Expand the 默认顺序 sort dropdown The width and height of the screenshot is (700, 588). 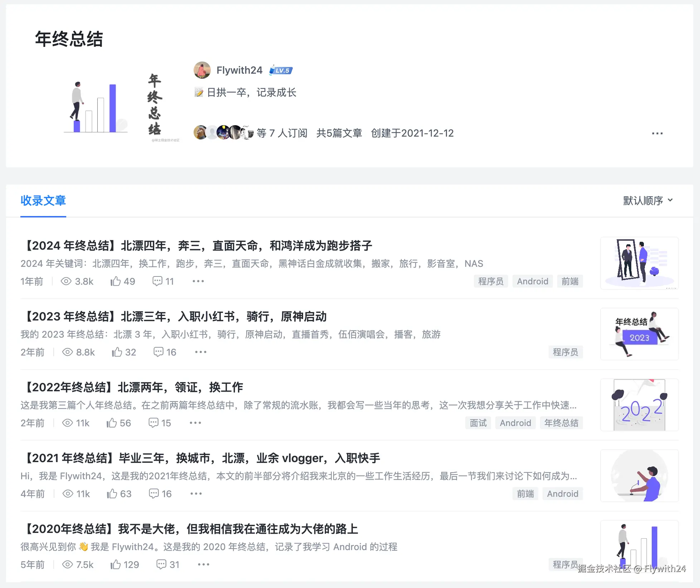[x=648, y=201]
